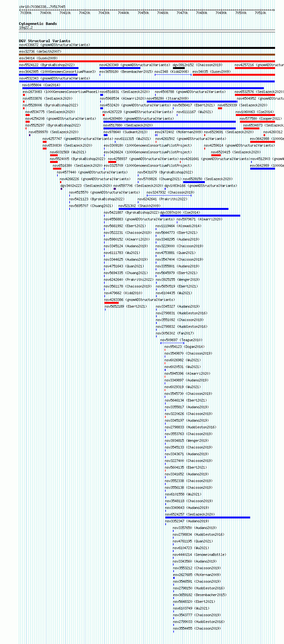Select nsv3247932 (Chaisson2019) variant
This screenshot has width=284, height=644.
170,192
